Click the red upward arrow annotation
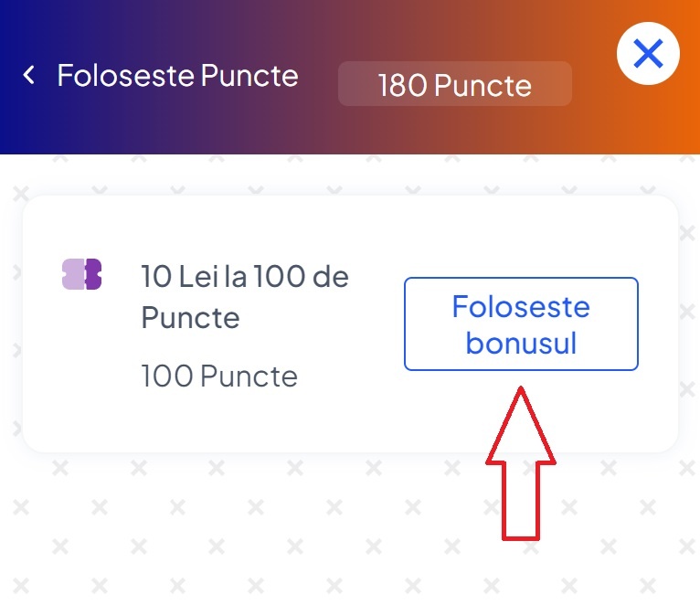 pyautogui.click(x=521, y=463)
